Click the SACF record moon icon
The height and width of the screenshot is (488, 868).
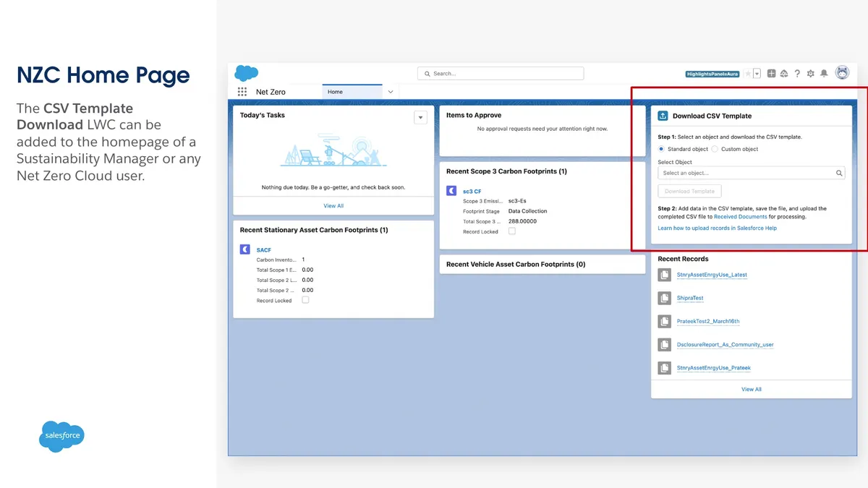coord(245,249)
